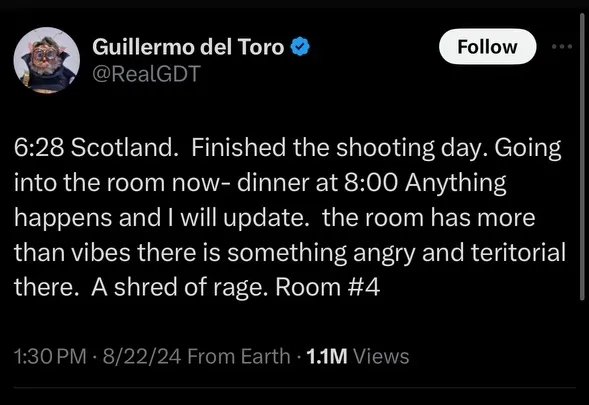The width and height of the screenshot is (589, 405).
Task: Click the word Scotland in the tweet
Action: [x=123, y=148]
